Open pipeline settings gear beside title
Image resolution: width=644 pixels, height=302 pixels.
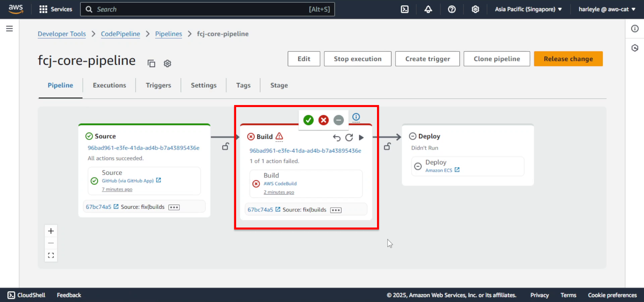pyautogui.click(x=167, y=63)
